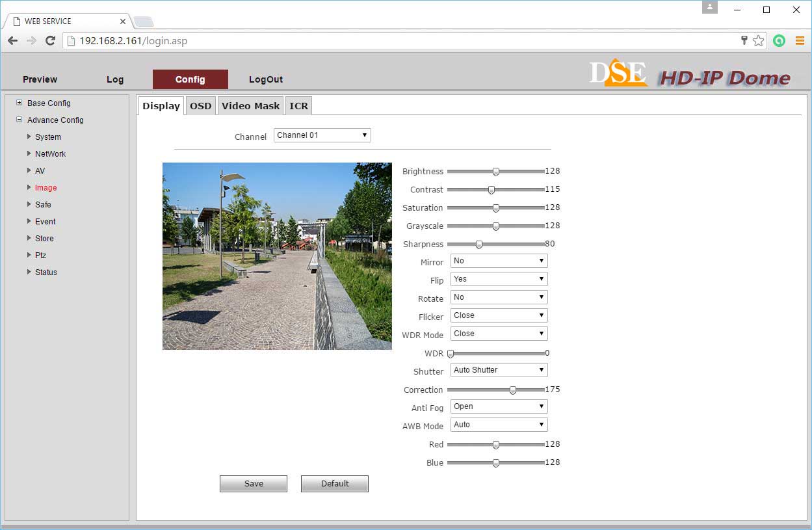Open the Flip dropdown
812x530 pixels.
click(499, 279)
